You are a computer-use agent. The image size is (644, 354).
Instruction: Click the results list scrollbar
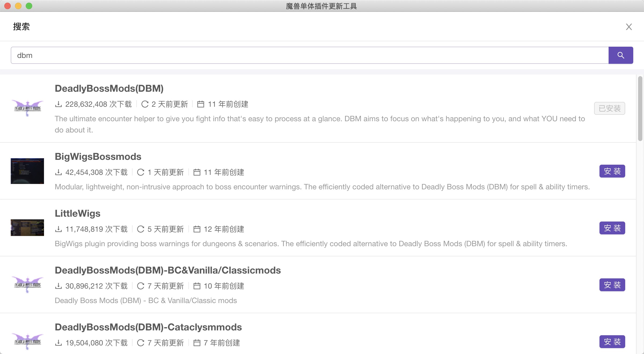pyautogui.click(x=640, y=108)
